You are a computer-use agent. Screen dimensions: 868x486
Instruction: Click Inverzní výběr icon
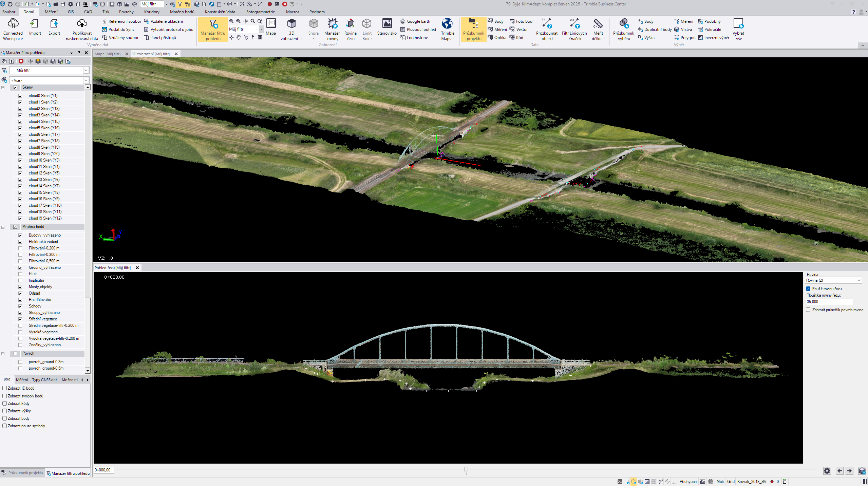pyautogui.click(x=713, y=38)
